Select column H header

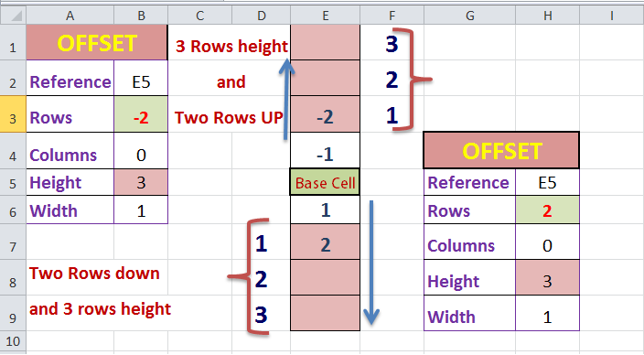click(547, 16)
